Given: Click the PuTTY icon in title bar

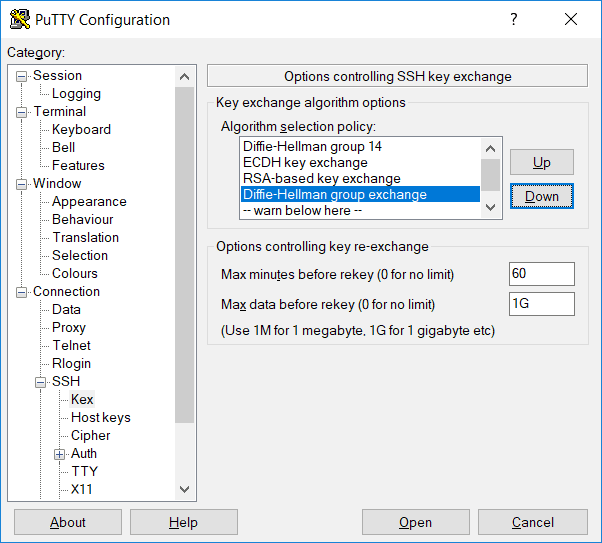Looking at the screenshot, I should (20, 20).
